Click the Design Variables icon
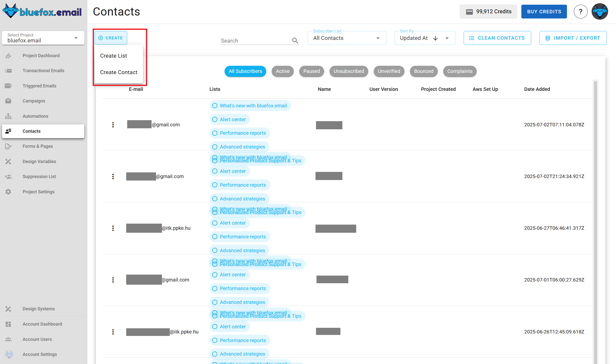This screenshot has width=616, height=364. tap(8, 161)
